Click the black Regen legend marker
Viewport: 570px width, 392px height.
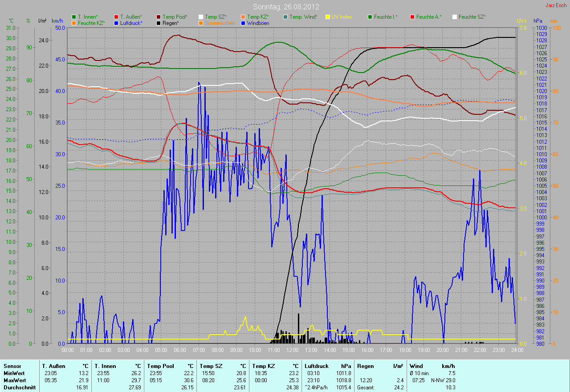159,23
